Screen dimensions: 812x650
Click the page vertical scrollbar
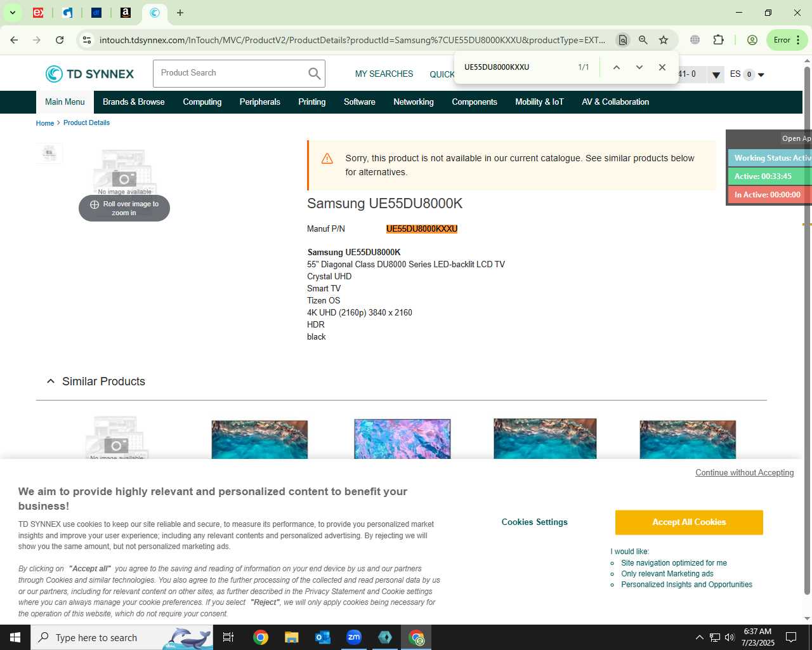point(807,330)
